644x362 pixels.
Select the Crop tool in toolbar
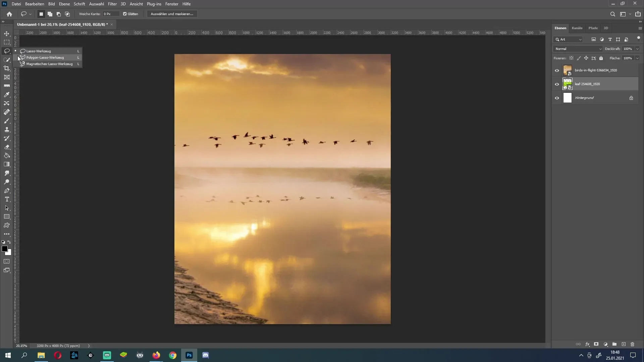click(7, 68)
